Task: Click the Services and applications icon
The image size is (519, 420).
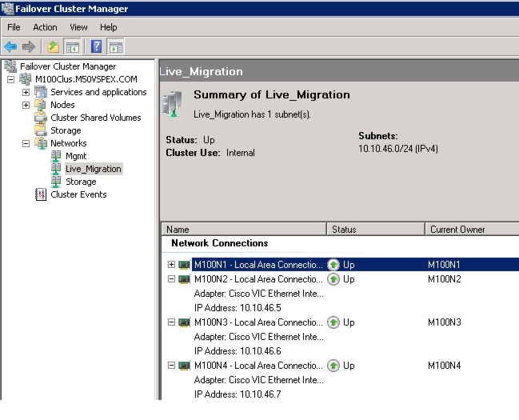Action: (41, 92)
